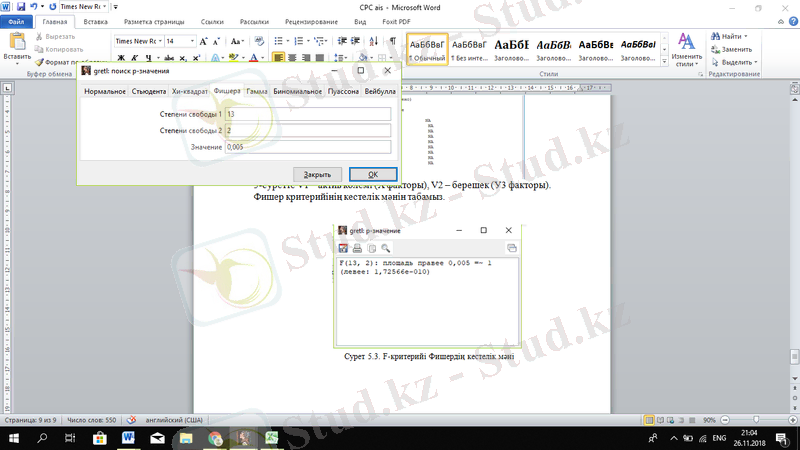Open the Вставка ribbon tab
This screenshot has height=450, width=800.
(x=96, y=20)
